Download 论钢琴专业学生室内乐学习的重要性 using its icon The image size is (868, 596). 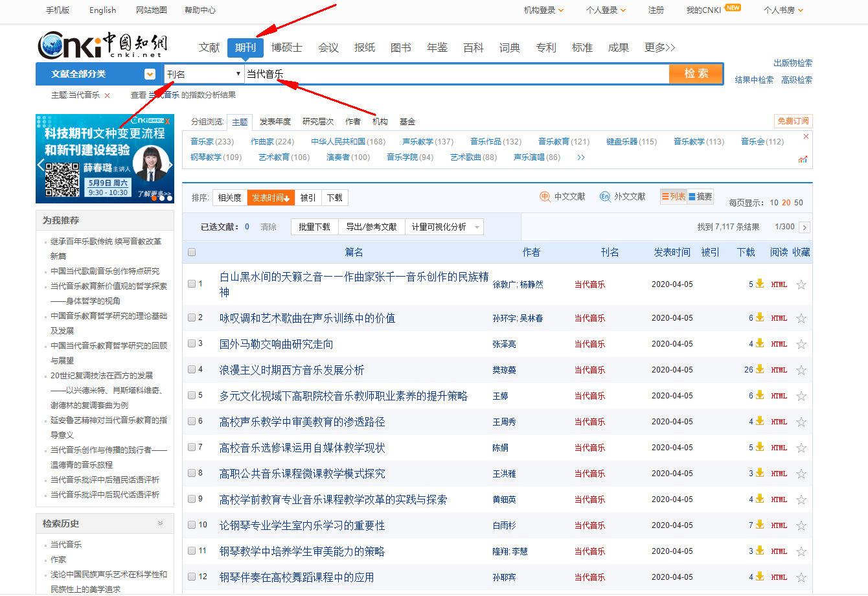[x=760, y=525]
